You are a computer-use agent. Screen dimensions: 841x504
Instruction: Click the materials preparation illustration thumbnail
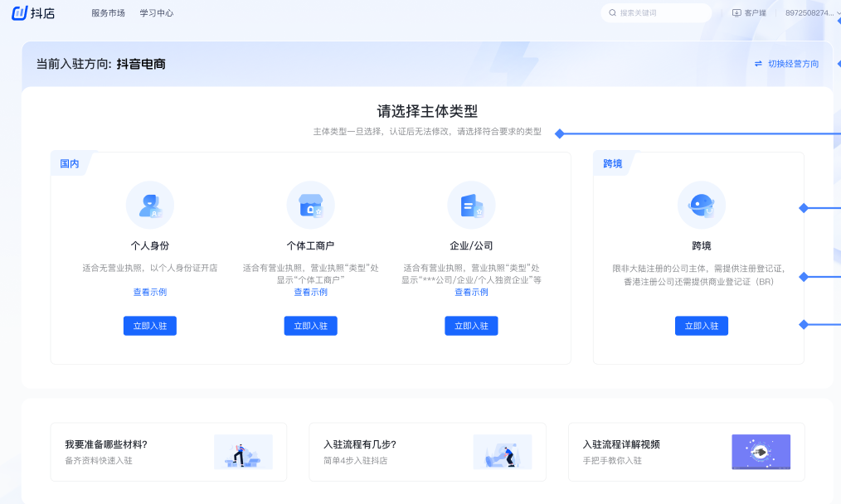click(243, 452)
